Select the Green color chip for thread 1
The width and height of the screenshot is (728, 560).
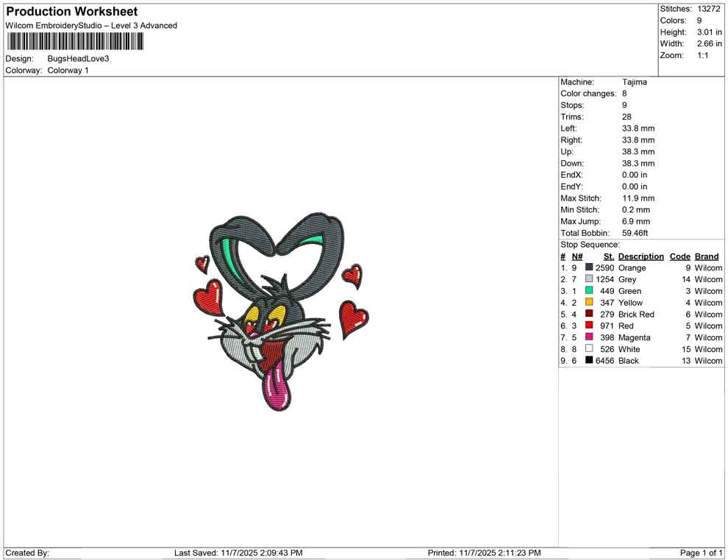(588, 291)
